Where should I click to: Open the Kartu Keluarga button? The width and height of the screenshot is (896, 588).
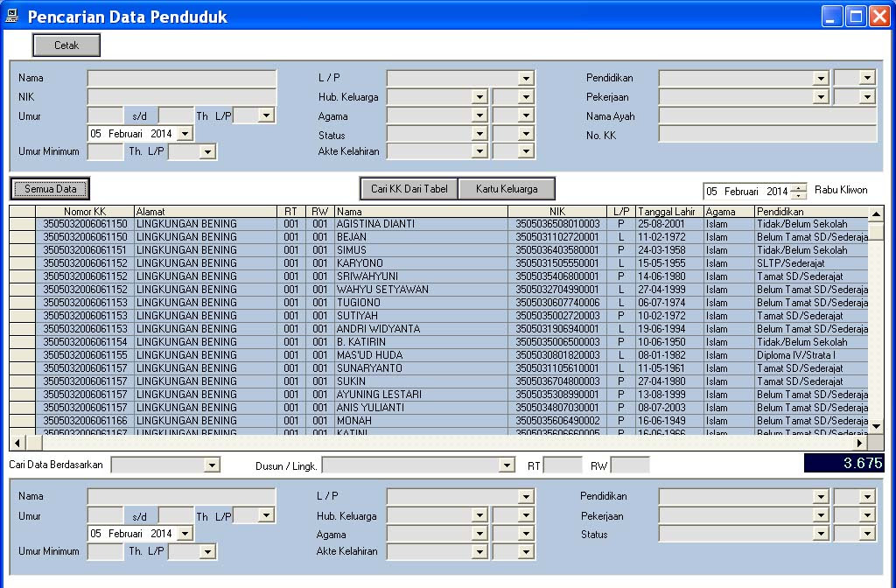[x=507, y=189]
